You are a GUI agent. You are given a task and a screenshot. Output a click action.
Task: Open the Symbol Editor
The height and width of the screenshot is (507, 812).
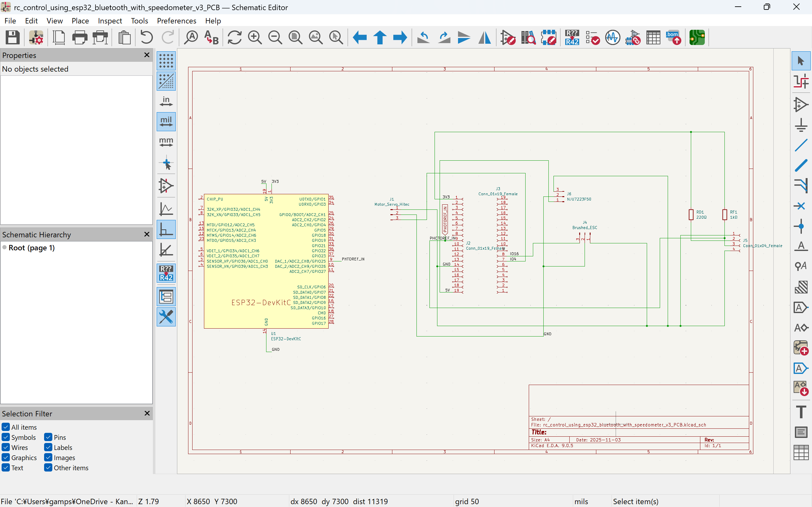(x=508, y=37)
